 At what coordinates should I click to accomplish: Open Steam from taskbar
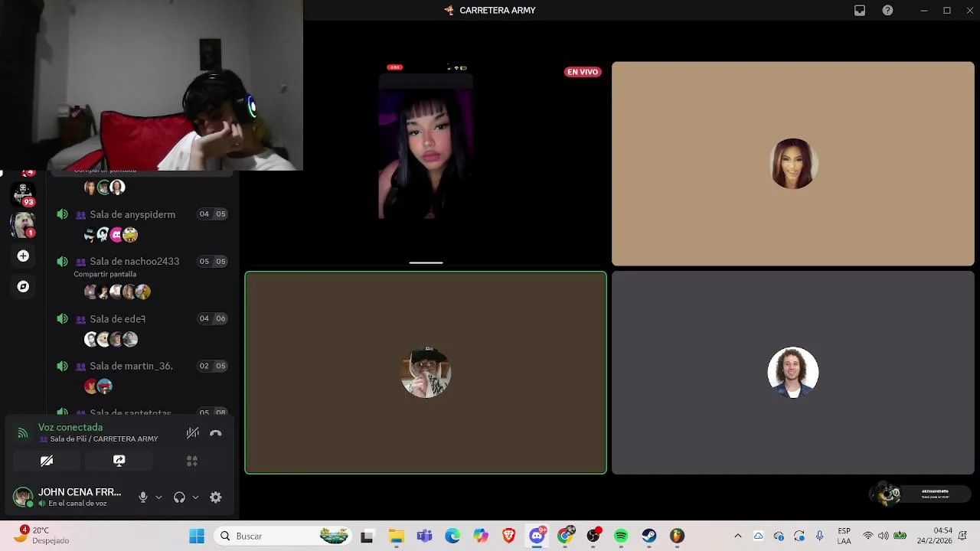pyautogui.click(x=649, y=536)
